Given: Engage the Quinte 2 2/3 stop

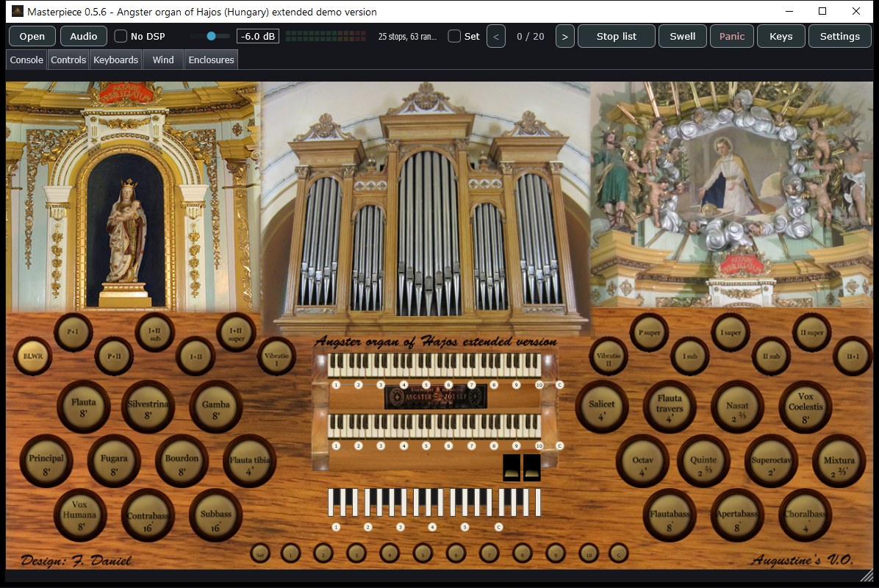Looking at the screenshot, I should pyautogui.click(x=703, y=462).
